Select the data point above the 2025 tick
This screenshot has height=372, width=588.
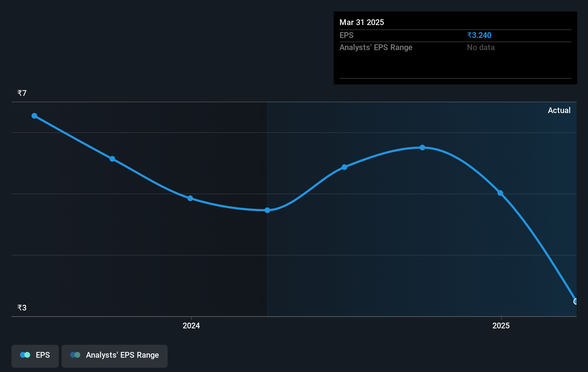pos(500,193)
